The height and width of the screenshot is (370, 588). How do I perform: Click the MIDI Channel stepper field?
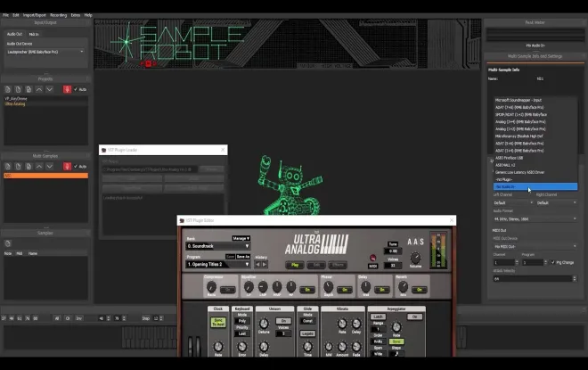pyautogui.click(x=505, y=262)
